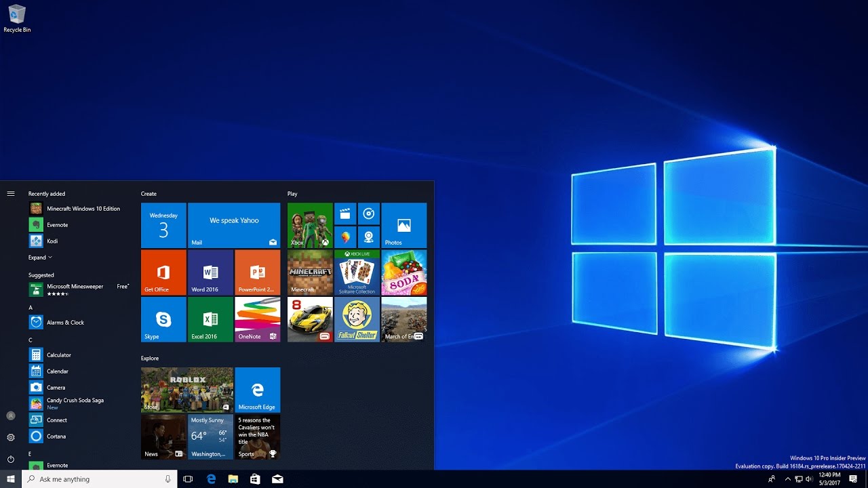Screen dimensions: 868x488
Task: Open the Action Center notifications icon
Action: [853, 479]
